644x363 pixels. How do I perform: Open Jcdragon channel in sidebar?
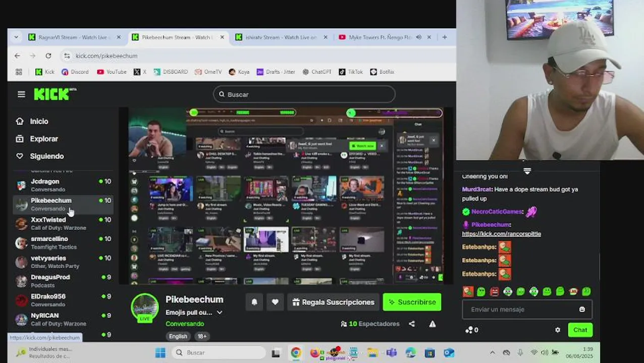pyautogui.click(x=63, y=185)
